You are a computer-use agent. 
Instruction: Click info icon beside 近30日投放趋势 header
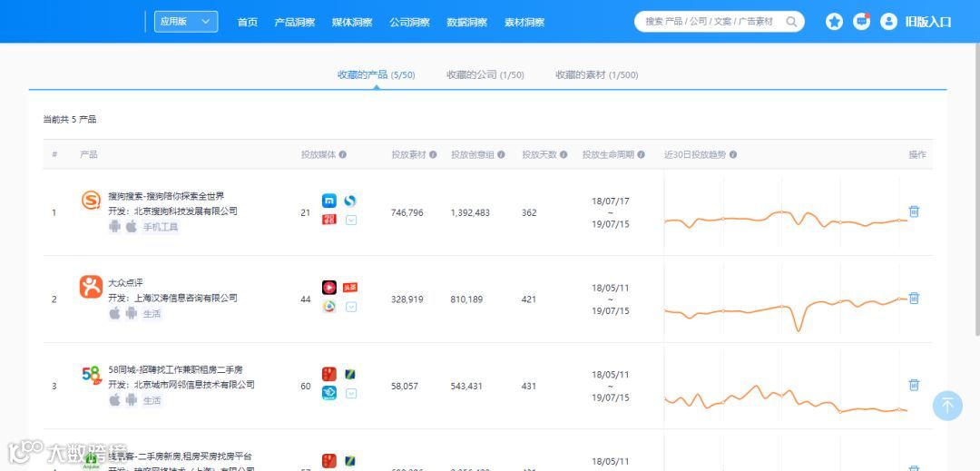tap(733, 154)
